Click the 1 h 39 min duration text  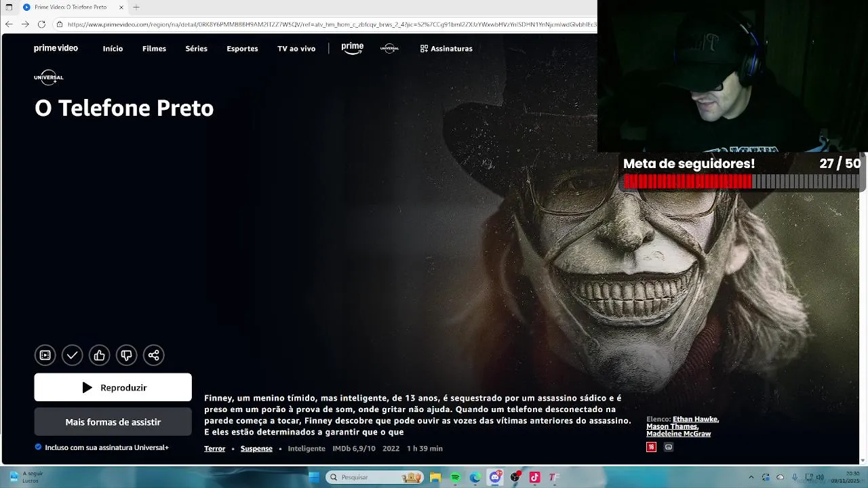pyautogui.click(x=425, y=449)
